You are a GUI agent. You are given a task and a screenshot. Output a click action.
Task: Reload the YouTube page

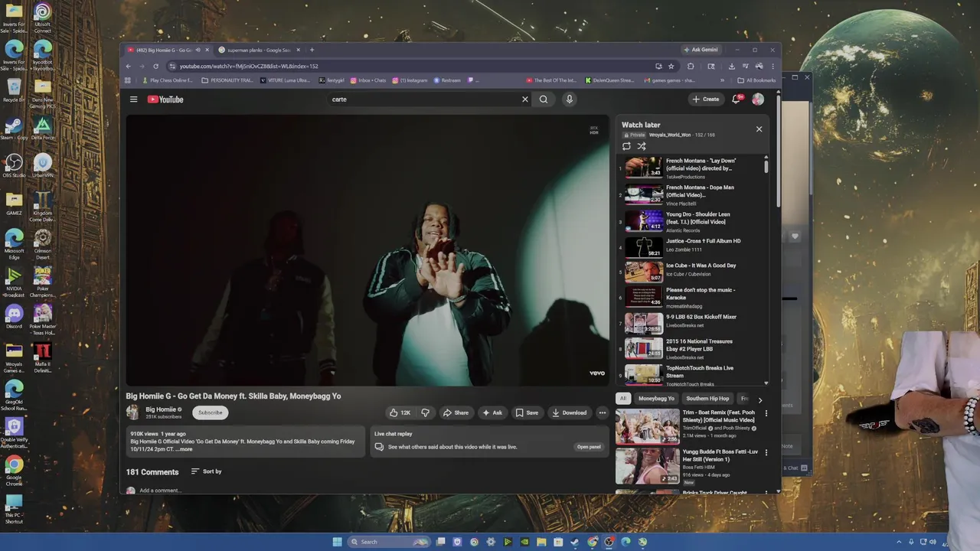pos(155,67)
